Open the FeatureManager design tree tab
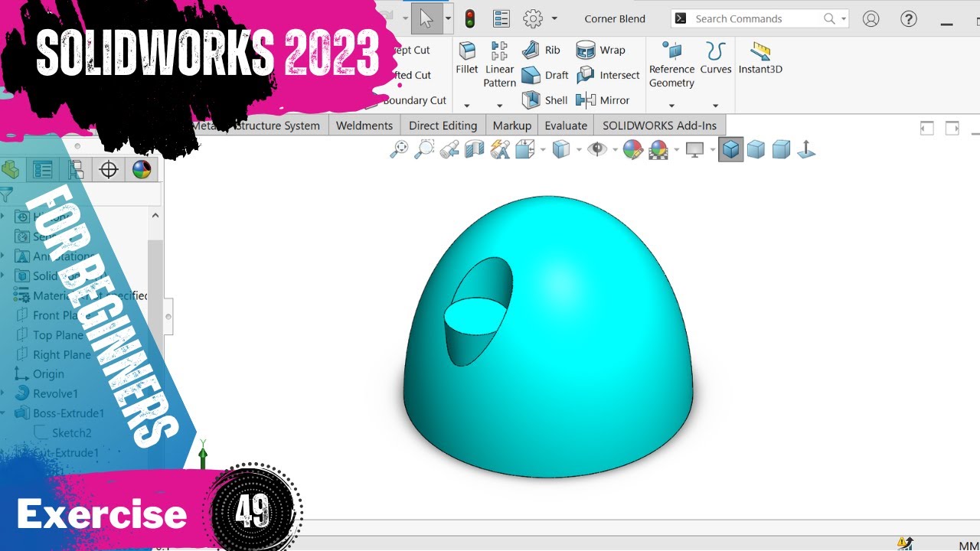Screen dimensions: 980x551 [11, 170]
